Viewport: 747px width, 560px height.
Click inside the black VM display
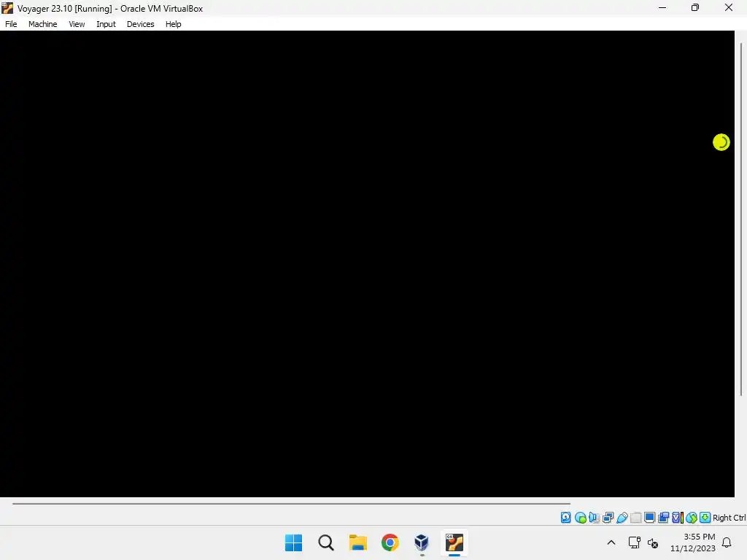pyautogui.click(x=367, y=264)
